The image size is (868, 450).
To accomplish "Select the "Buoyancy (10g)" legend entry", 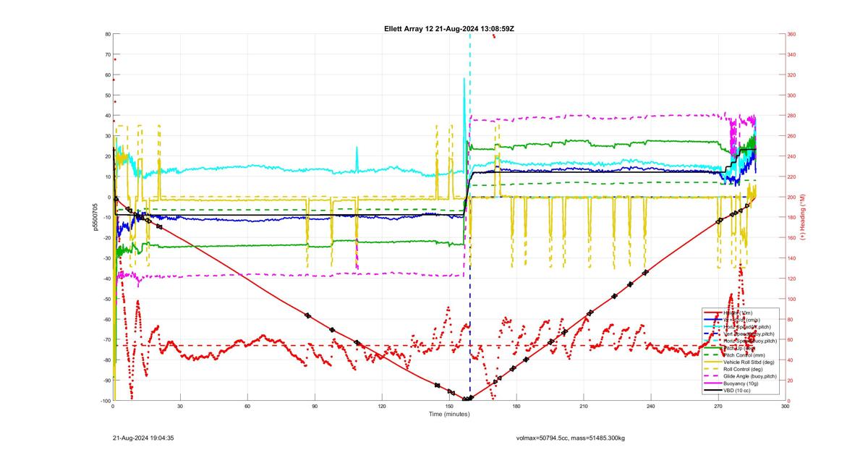I will coord(741,383).
